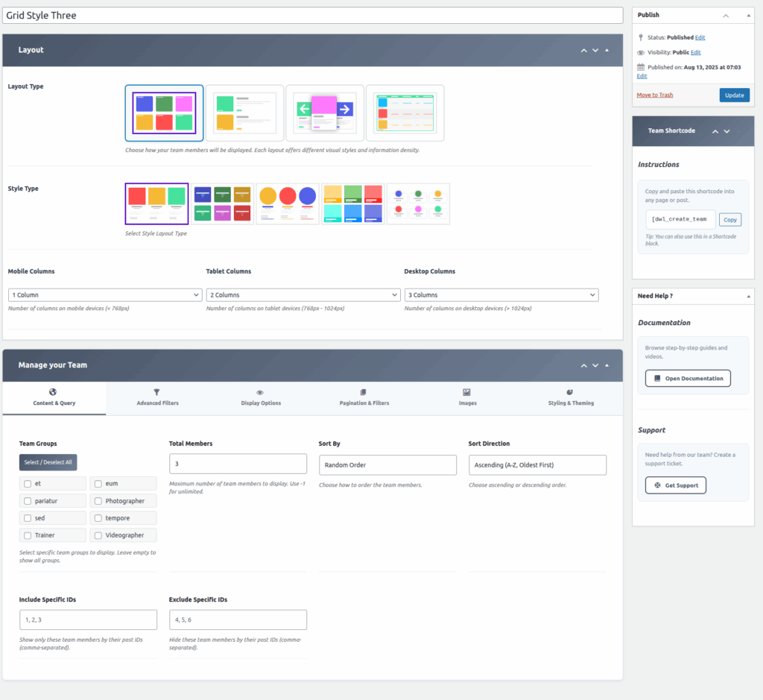Expand the Desktop Columns dropdown
Image resolution: width=763 pixels, height=700 pixels.
pyautogui.click(x=501, y=295)
